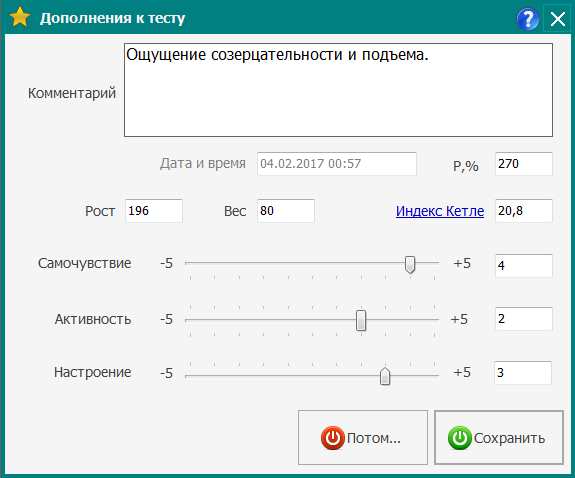Open the Индекс Кетле link

pyautogui.click(x=440, y=211)
